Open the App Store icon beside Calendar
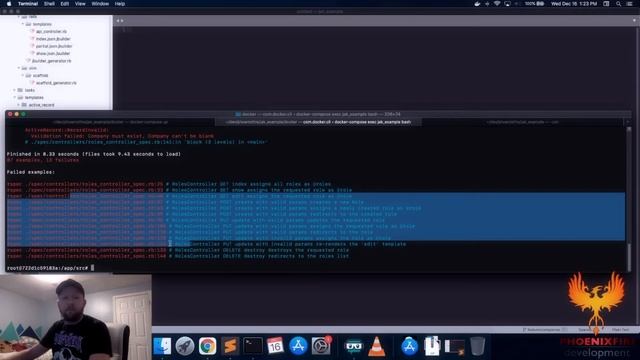 (x=298, y=346)
